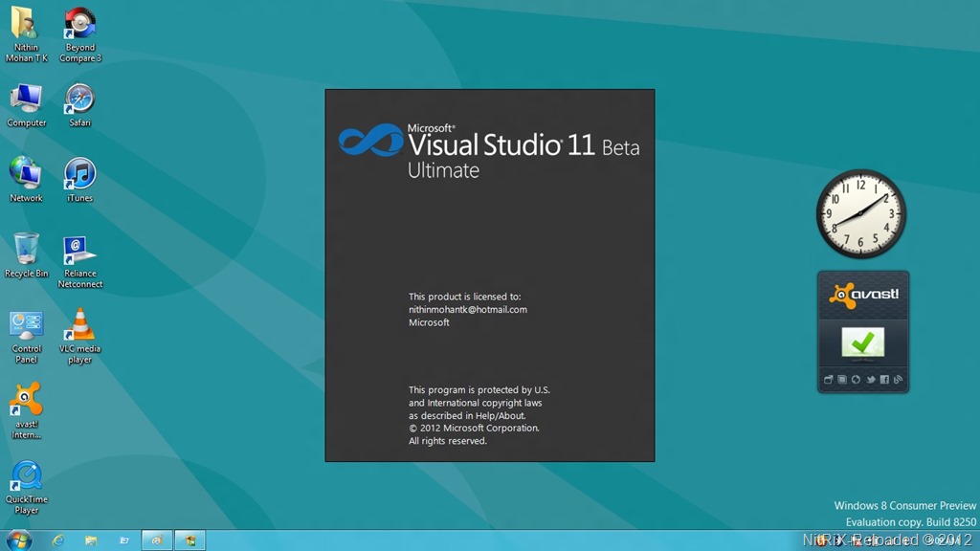Select the VLC media player icon
This screenshot has width=980, height=551.
(79, 326)
